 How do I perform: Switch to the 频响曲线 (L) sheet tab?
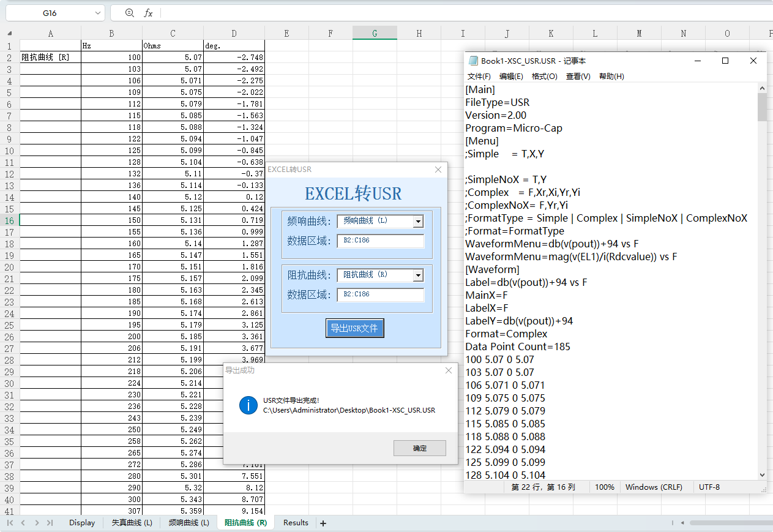point(189,523)
